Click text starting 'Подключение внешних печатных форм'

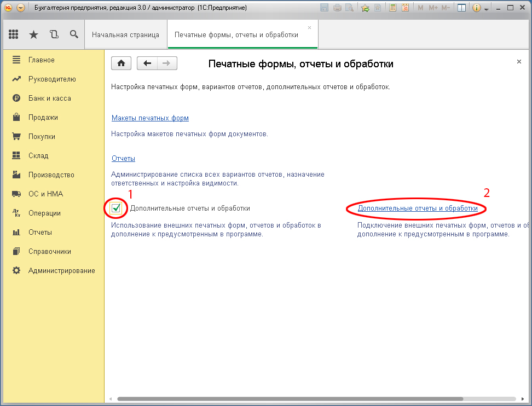(x=443, y=230)
